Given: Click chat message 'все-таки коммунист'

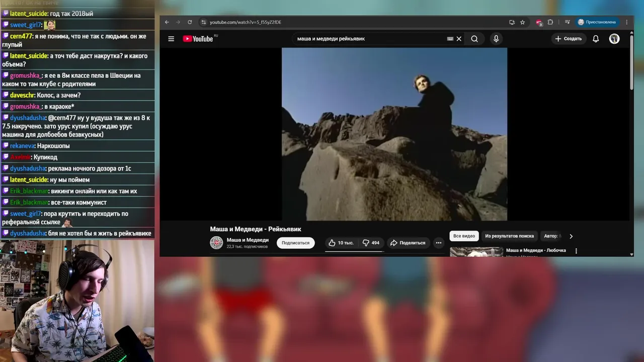Looking at the screenshot, I should [x=78, y=203].
